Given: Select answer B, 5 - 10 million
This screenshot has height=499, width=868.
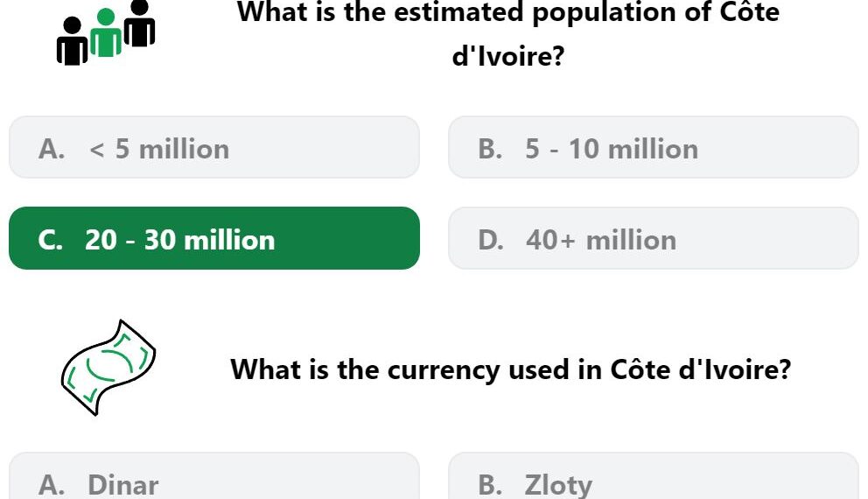Looking at the screenshot, I should pyautogui.click(x=654, y=147).
